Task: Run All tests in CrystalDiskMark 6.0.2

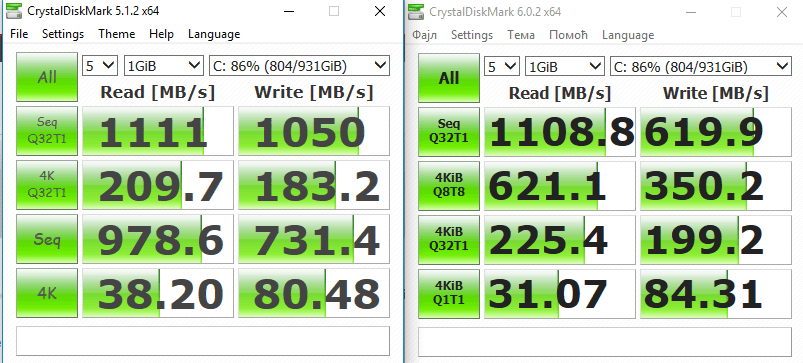Action: click(449, 78)
